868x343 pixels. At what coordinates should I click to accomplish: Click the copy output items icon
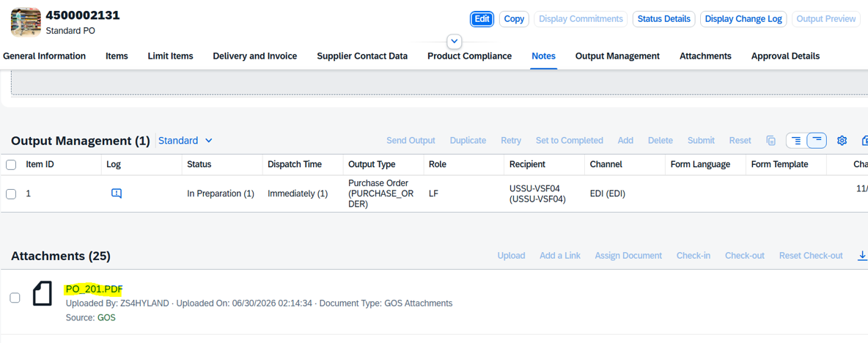click(x=771, y=141)
